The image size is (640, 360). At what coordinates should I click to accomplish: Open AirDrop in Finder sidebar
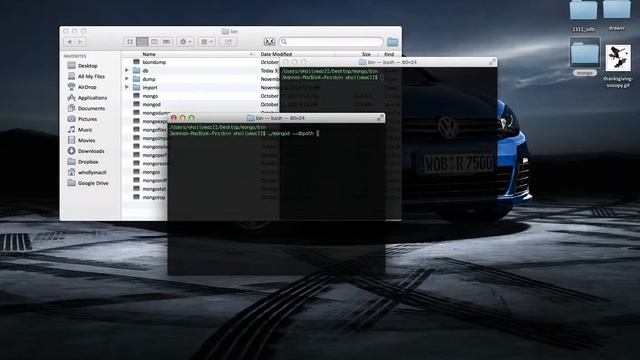(x=82, y=87)
